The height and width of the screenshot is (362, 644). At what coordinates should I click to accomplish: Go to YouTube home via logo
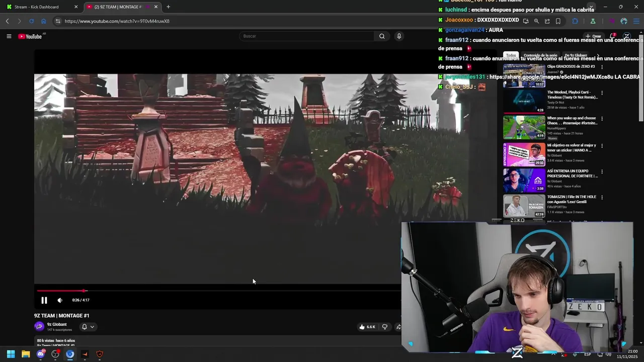(x=31, y=36)
